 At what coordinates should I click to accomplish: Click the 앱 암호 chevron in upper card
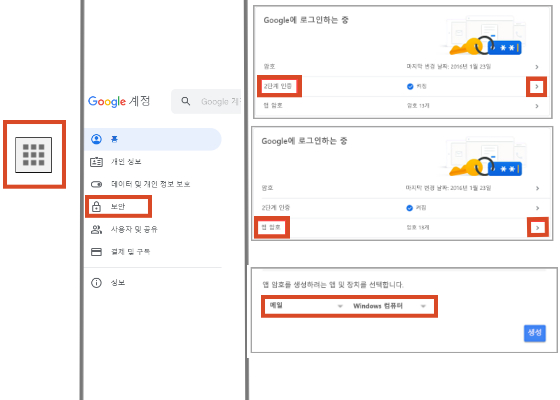537,106
